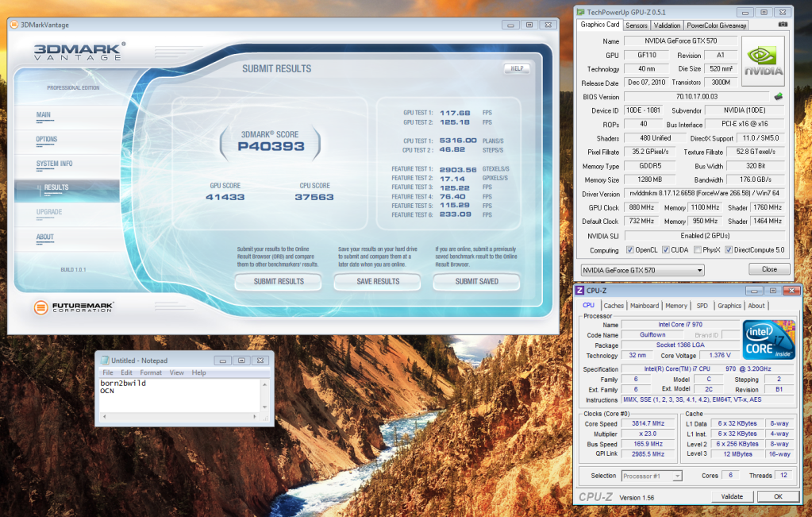Click the Validate button in CPU-Z

(732, 496)
